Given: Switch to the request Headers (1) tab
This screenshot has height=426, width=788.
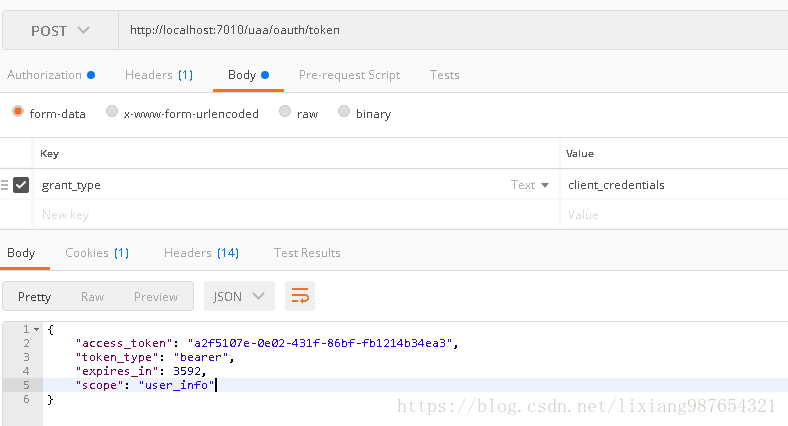Looking at the screenshot, I should pos(159,75).
